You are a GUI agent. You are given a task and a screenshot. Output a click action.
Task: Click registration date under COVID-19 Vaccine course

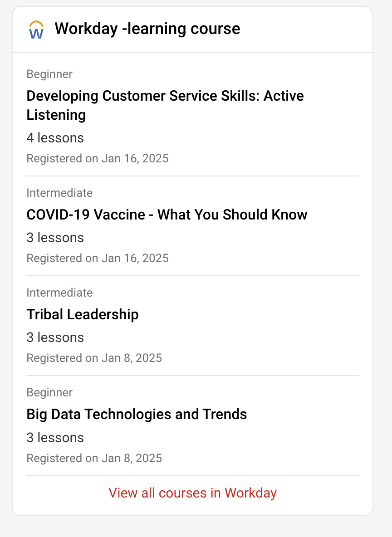coord(98,258)
